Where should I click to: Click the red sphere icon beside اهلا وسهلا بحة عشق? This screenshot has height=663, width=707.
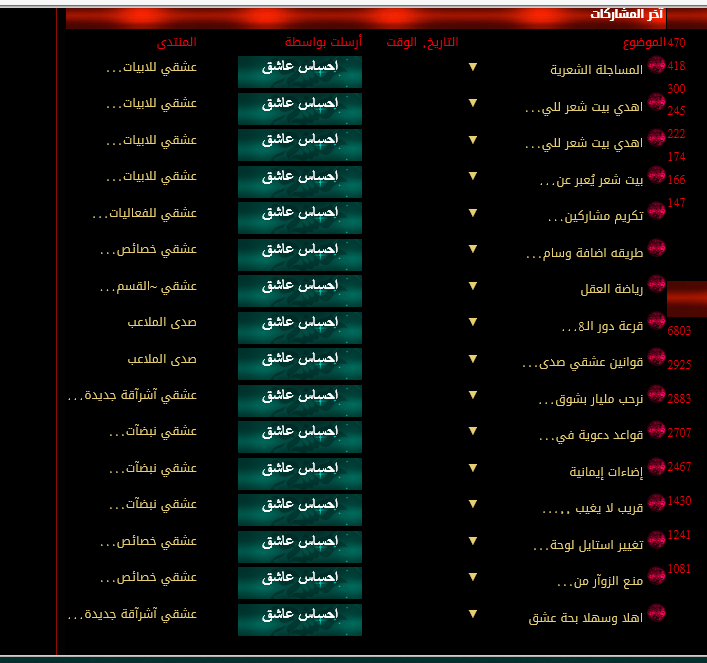(656, 613)
